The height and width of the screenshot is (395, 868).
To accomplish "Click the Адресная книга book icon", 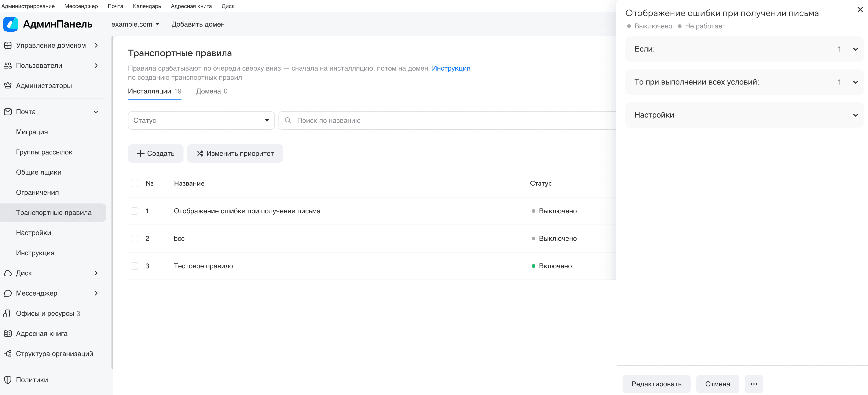I will click(8, 334).
